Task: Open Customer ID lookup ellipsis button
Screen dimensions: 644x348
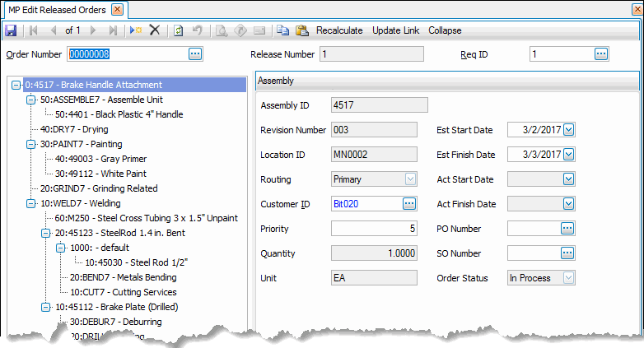Action: click(x=409, y=204)
